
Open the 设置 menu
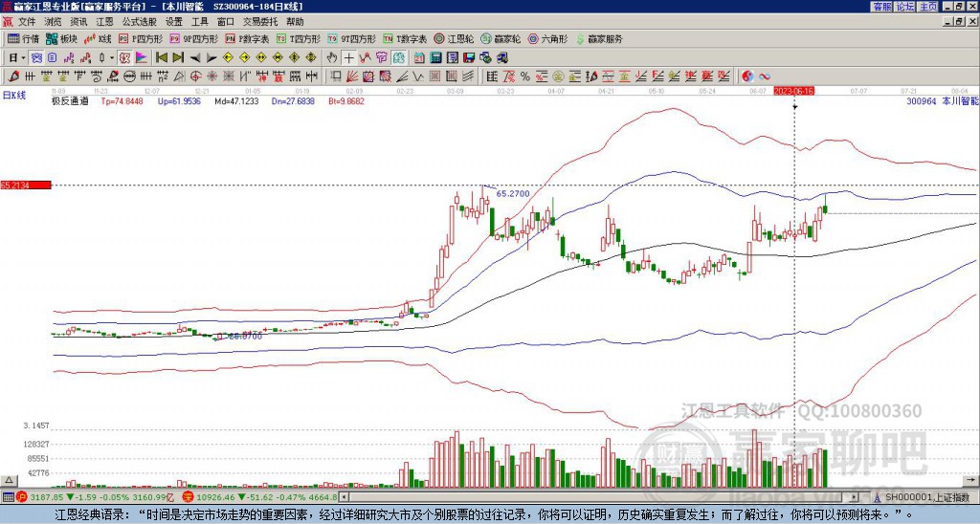pyautogui.click(x=174, y=22)
